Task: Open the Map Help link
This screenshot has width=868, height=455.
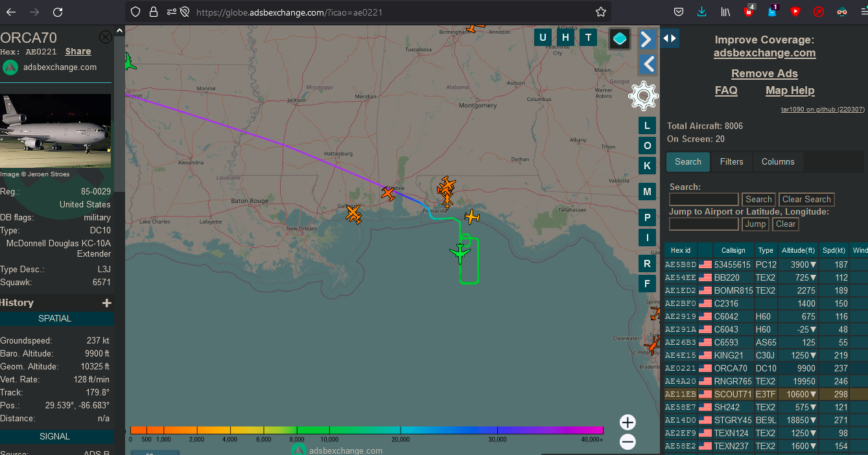Action: (x=790, y=91)
